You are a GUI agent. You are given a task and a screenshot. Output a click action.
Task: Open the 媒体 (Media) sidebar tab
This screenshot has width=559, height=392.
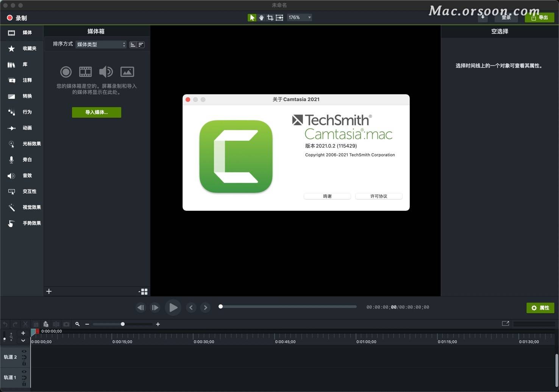(x=22, y=33)
